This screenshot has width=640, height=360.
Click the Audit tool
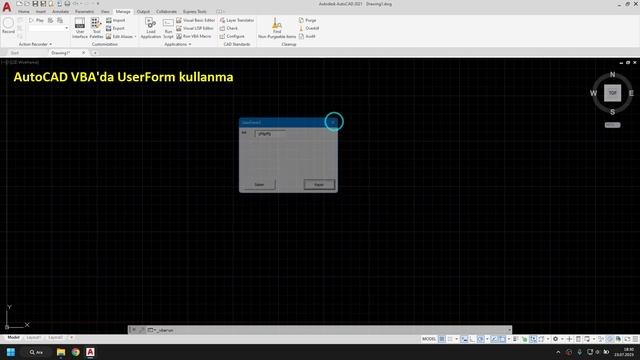(307, 36)
